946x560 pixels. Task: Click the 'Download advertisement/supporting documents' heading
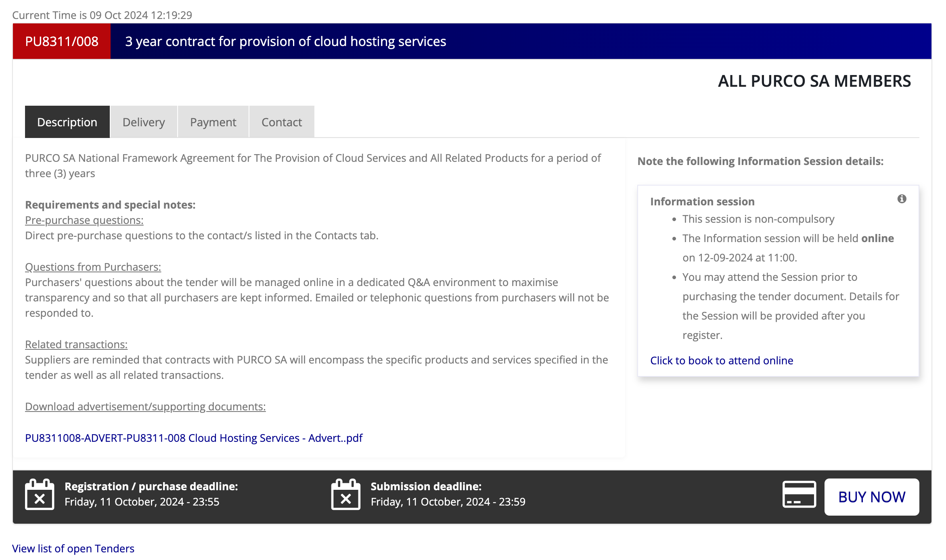[x=145, y=407]
